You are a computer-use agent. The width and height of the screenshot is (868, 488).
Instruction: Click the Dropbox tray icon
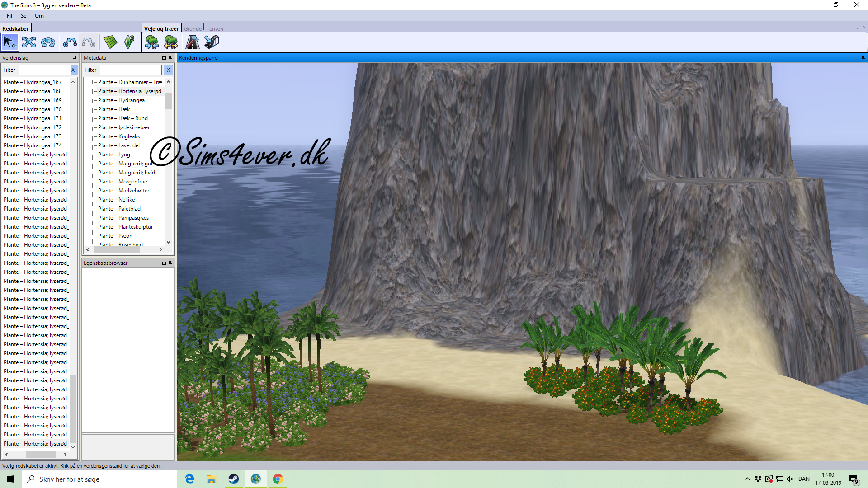(758, 479)
